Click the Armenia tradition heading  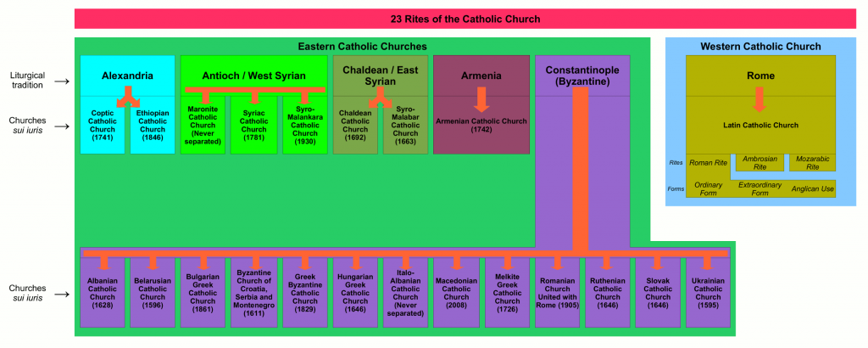(481, 76)
